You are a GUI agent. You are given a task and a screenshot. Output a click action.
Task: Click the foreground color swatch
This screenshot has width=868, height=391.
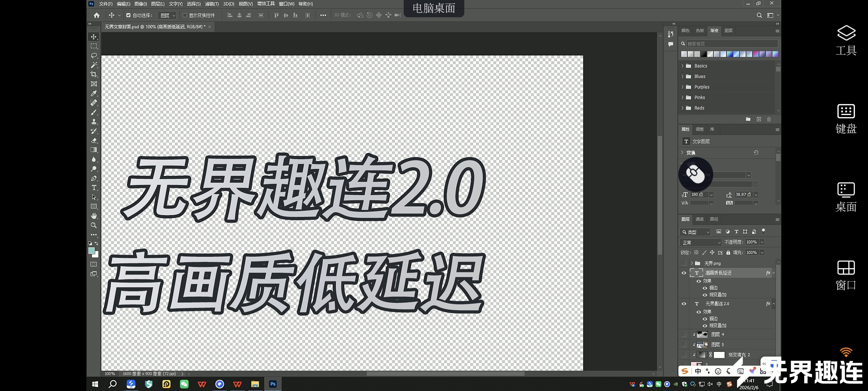tap(91, 251)
